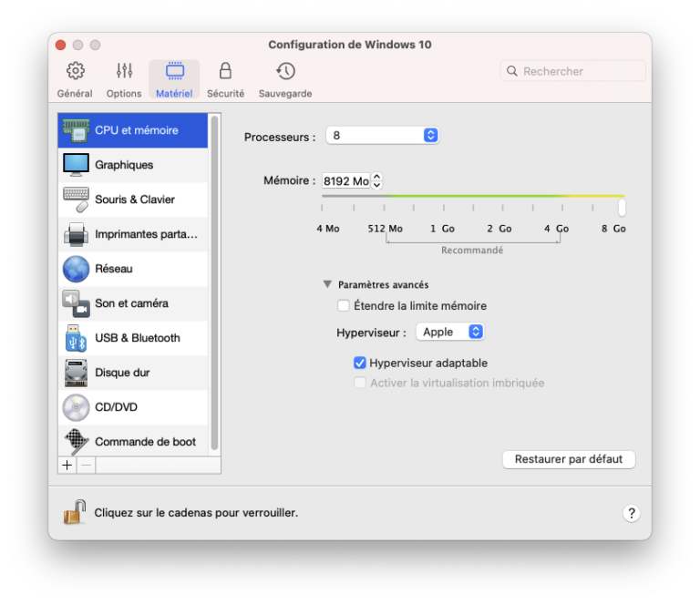Enable Étendre la limite mémoire
This screenshot has height=604, width=700.
coord(344,305)
